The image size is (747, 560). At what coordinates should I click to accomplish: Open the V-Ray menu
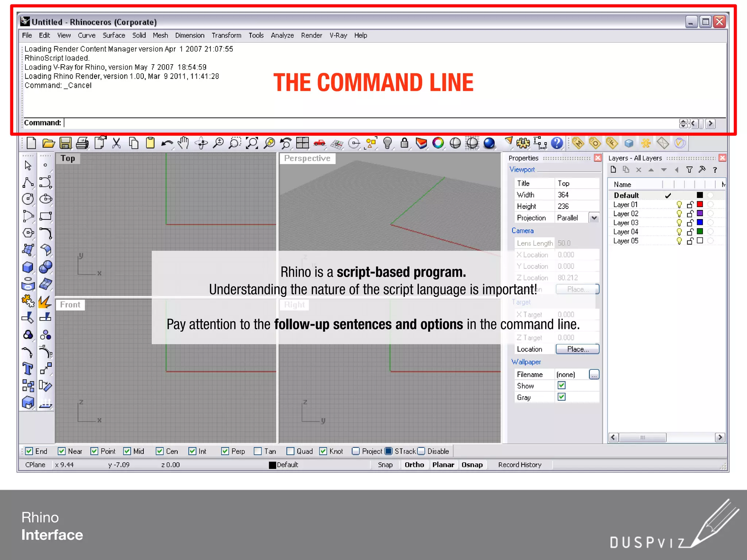pyautogui.click(x=338, y=35)
